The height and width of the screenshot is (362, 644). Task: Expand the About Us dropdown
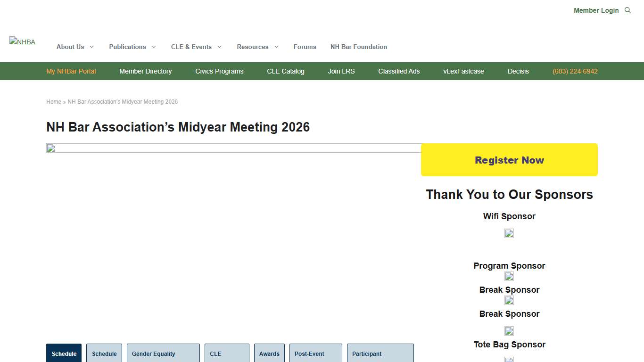pyautogui.click(x=74, y=47)
